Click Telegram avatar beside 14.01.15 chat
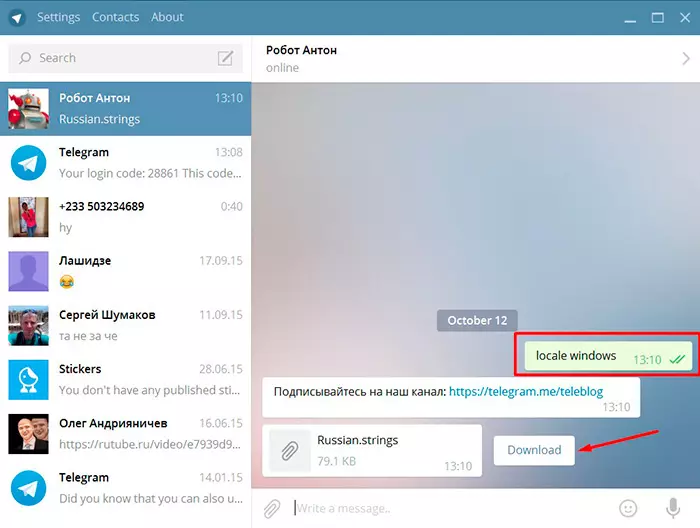 pyautogui.click(x=29, y=488)
